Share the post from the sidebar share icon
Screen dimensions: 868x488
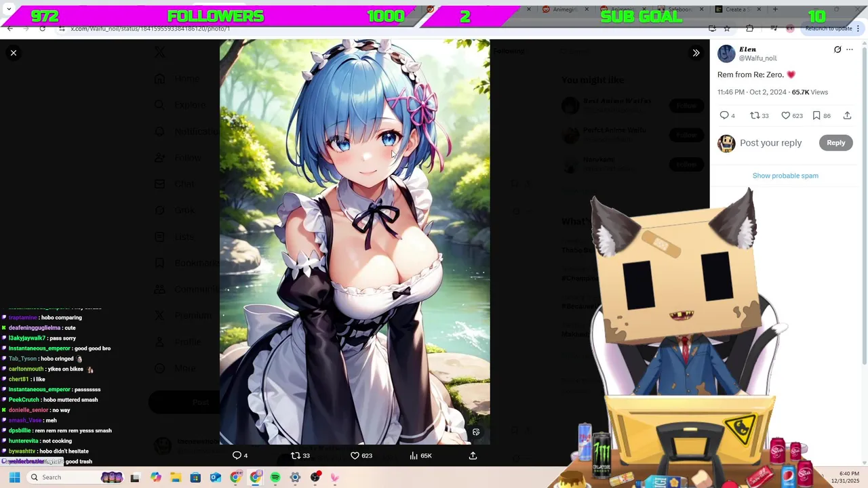pos(847,115)
